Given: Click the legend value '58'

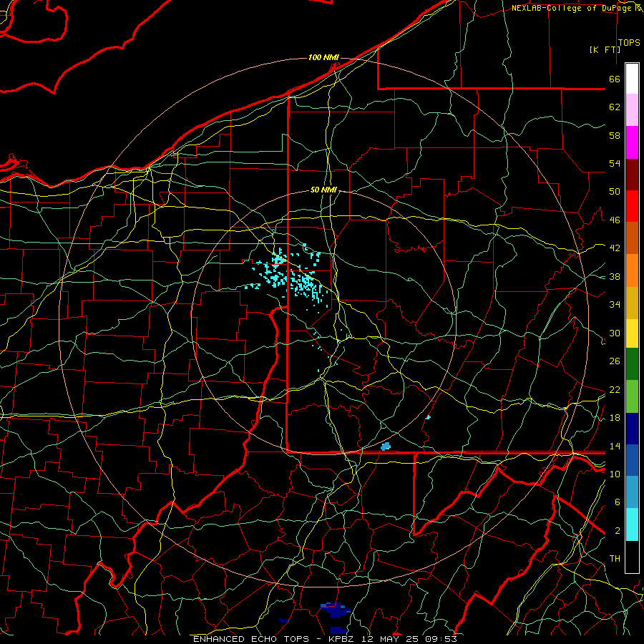Looking at the screenshot, I should [615, 135].
